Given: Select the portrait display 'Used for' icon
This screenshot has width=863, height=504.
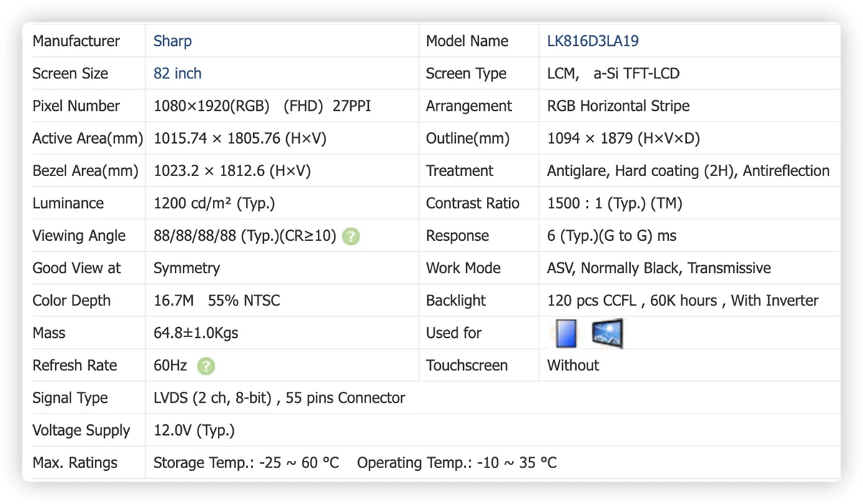Looking at the screenshot, I should tap(566, 334).
